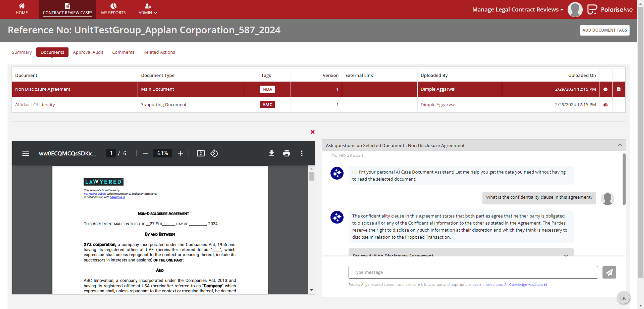Click Dimple Aggarwal uploader in NDA row
This screenshot has height=309, width=644.
tap(438, 89)
